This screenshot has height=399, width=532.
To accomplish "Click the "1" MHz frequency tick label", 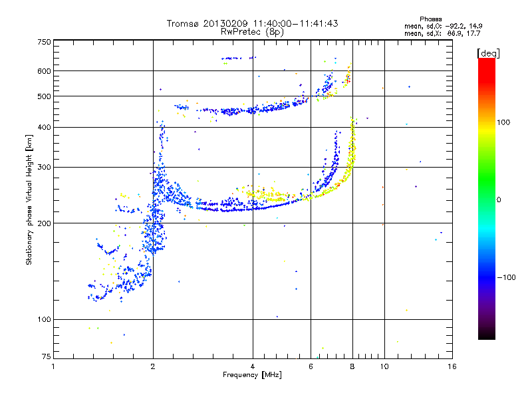I will point(53,366).
